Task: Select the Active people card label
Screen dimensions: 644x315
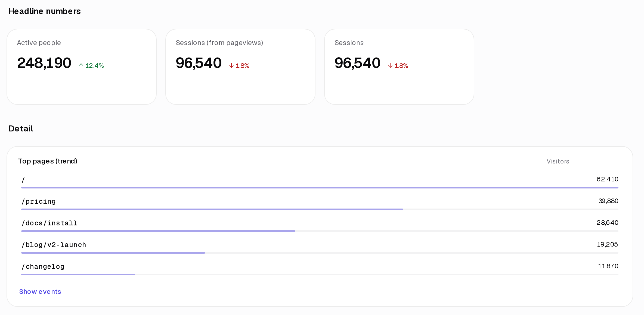Action: tap(39, 43)
